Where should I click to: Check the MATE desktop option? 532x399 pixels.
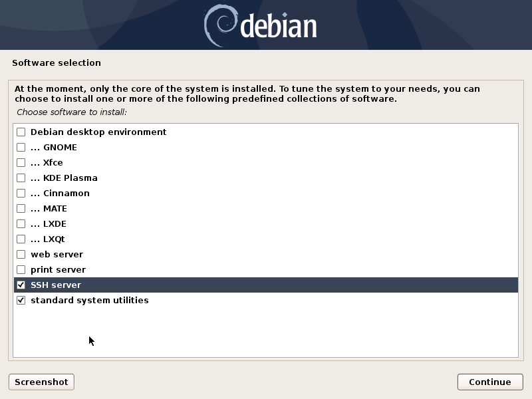coord(21,208)
